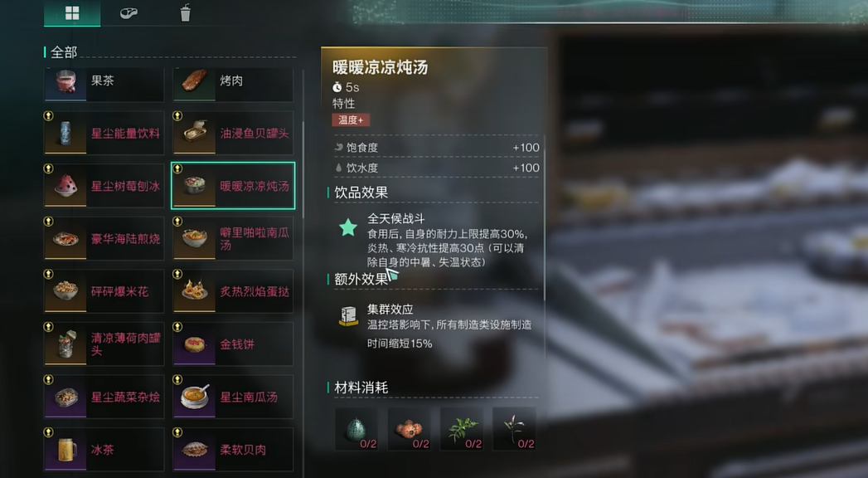
Task: Click the green melon ingredient slot
Action: (x=356, y=429)
